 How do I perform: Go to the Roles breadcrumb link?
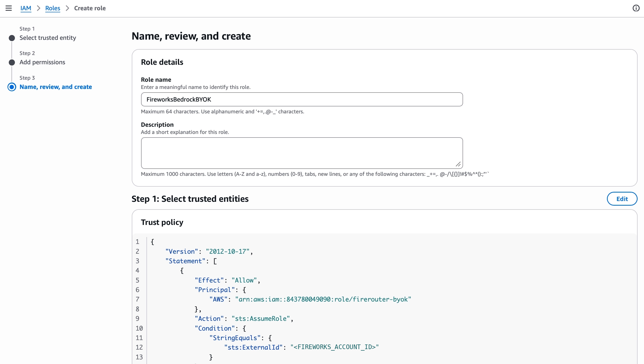53,8
